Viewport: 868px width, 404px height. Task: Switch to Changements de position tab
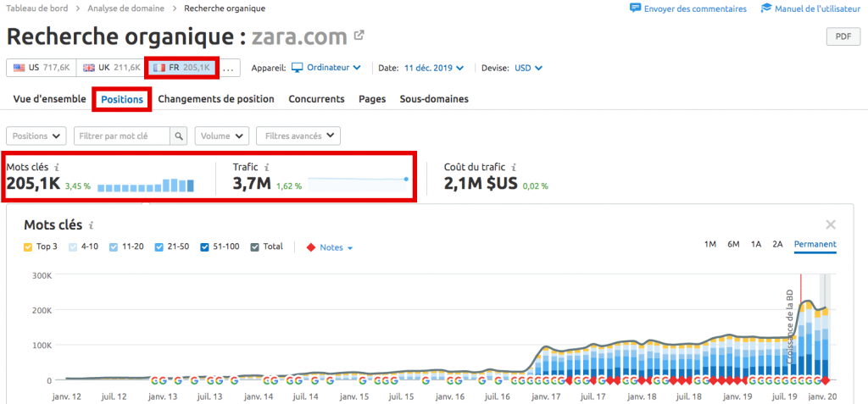pos(216,99)
